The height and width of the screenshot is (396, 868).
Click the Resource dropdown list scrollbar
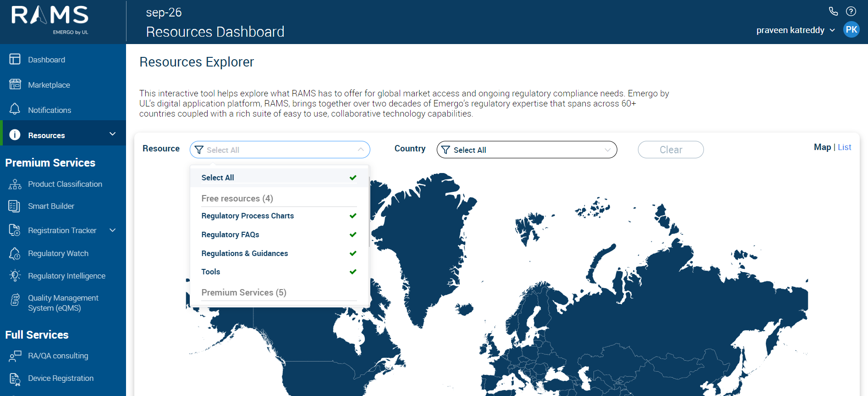click(x=369, y=212)
